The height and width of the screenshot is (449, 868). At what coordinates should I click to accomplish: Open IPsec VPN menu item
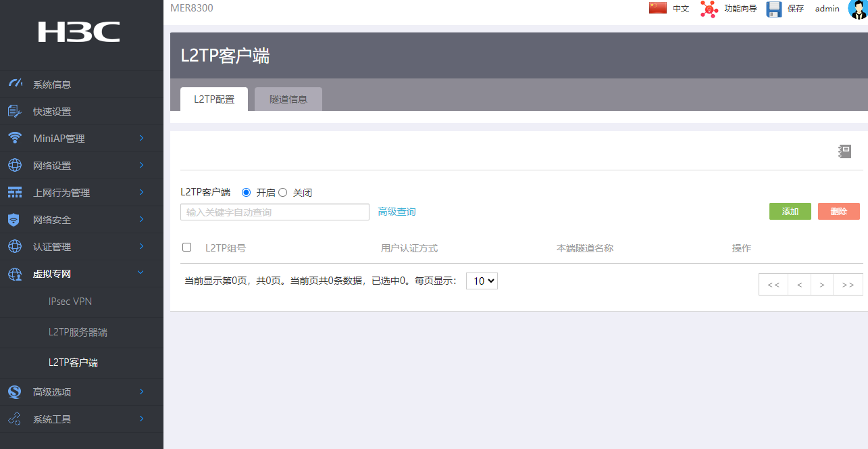pos(70,302)
